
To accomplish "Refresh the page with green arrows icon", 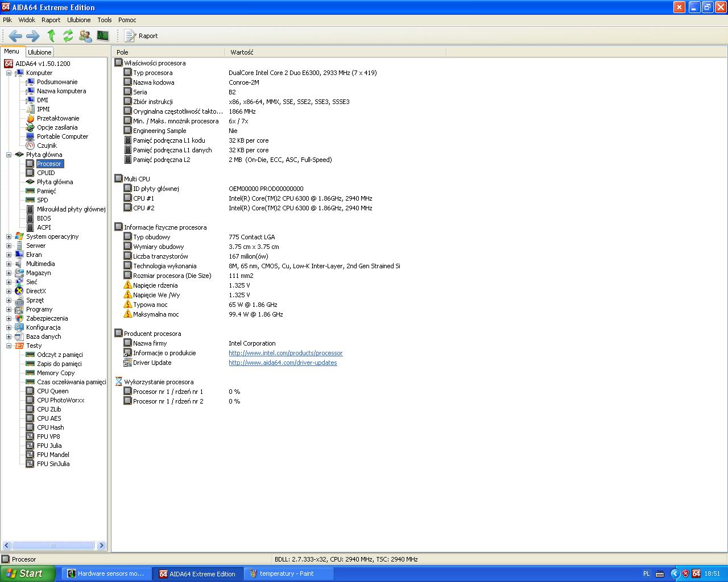I will (x=68, y=36).
